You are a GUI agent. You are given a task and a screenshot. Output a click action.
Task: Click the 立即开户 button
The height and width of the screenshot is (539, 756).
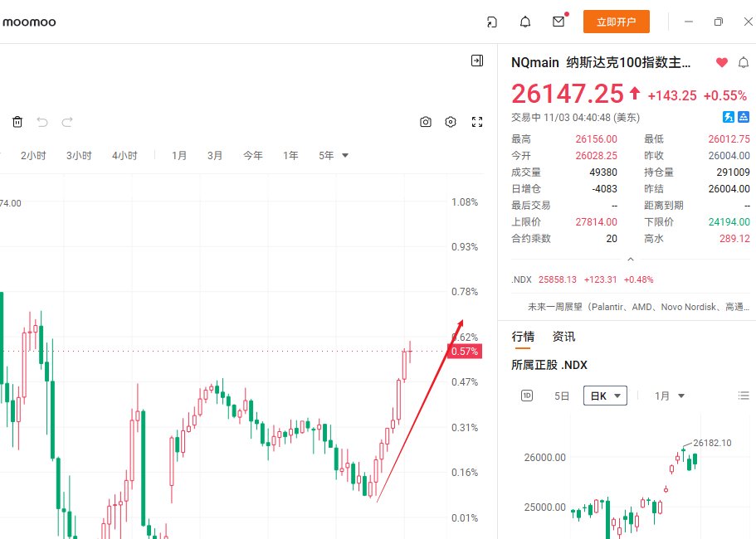(x=617, y=22)
